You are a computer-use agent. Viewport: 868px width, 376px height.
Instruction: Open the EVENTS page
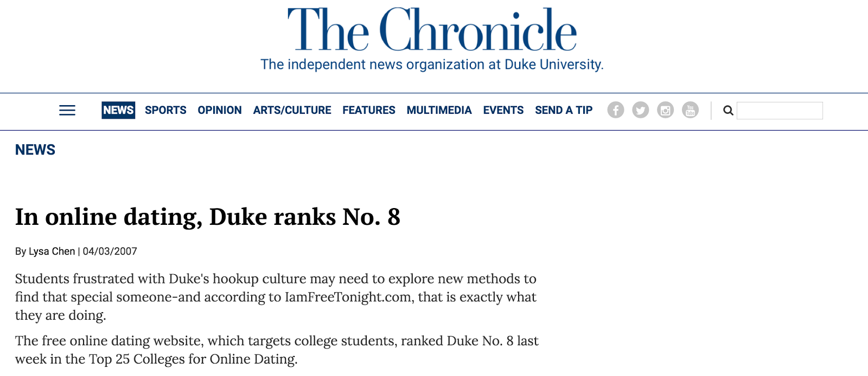coord(503,110)
